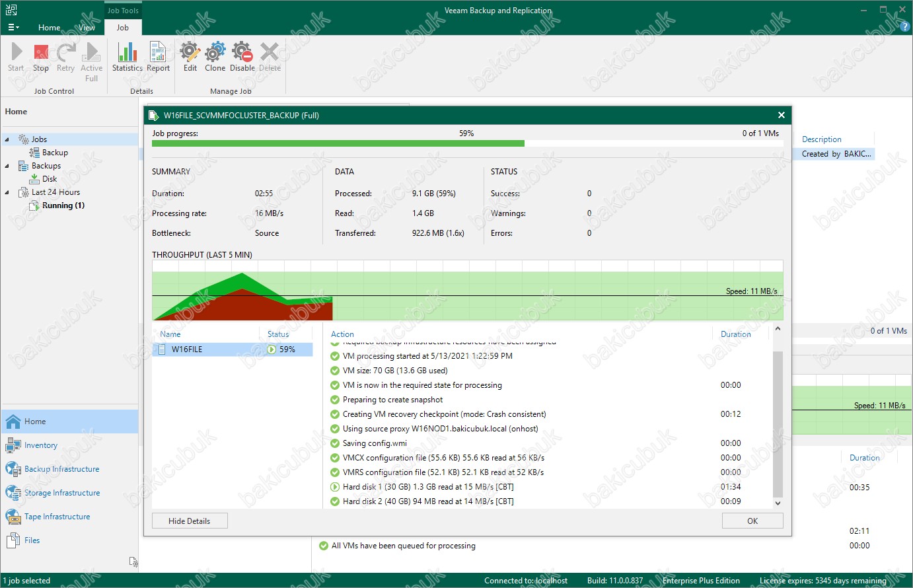Click the job progress bar
This screenshot has width=913, height=588.
tap(467, 143)
